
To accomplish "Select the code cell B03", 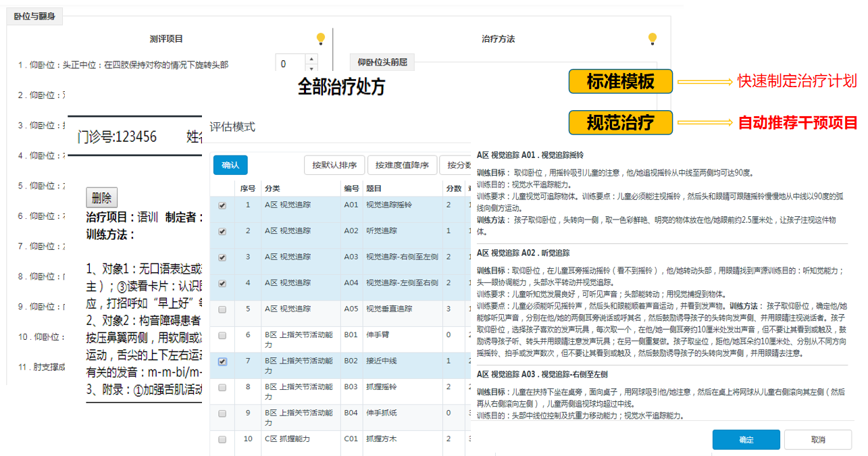I will (x=351, y=387).
